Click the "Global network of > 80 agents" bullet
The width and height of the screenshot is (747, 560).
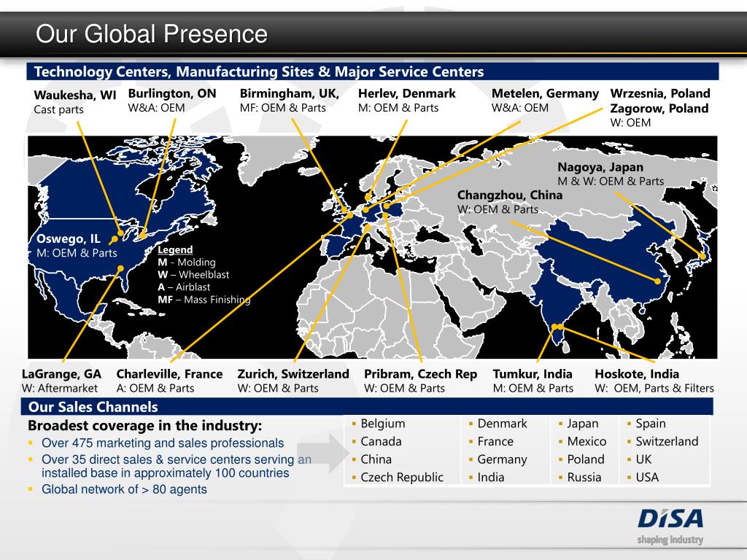124,489
